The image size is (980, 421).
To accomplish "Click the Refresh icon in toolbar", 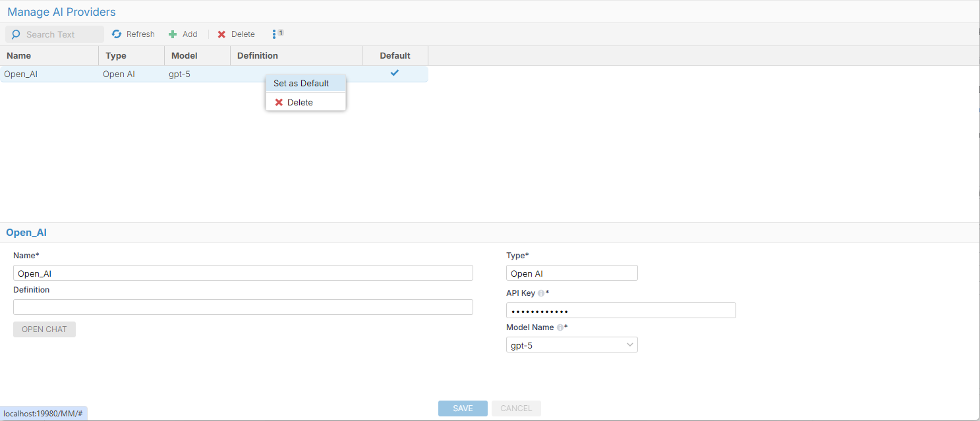I will pyautogui.click(x=117, y=34).
